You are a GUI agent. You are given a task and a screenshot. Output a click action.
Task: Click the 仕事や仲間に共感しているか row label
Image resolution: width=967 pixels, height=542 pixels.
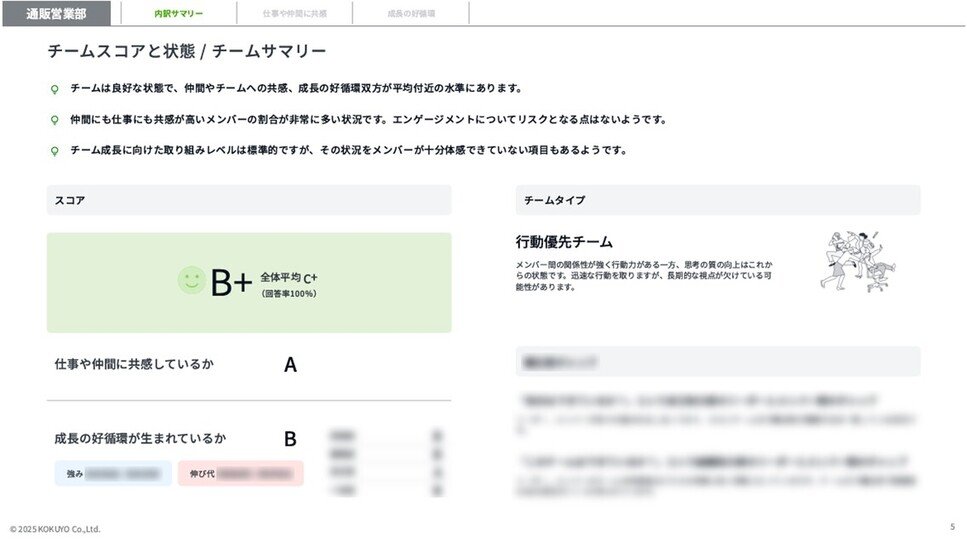(x=134, y=364)
